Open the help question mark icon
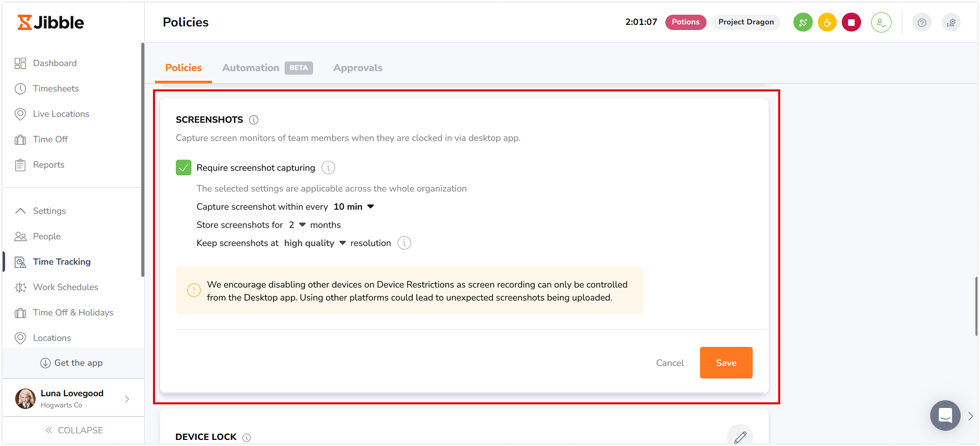This screenshot has width=980, height=446. click(x=922, y=22)
